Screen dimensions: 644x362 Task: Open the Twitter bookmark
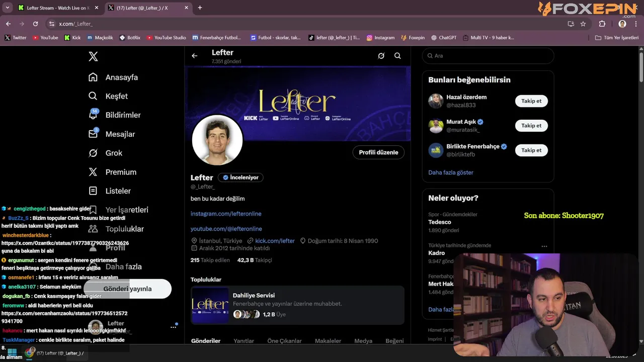(x=16, y=38)
